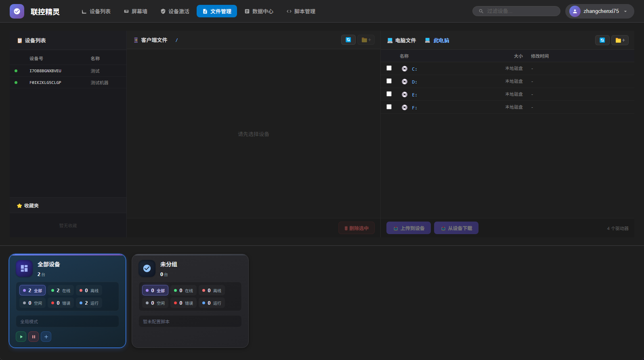Click the 上传到设备 button
The image size is (644, 360).
[409, 228]
